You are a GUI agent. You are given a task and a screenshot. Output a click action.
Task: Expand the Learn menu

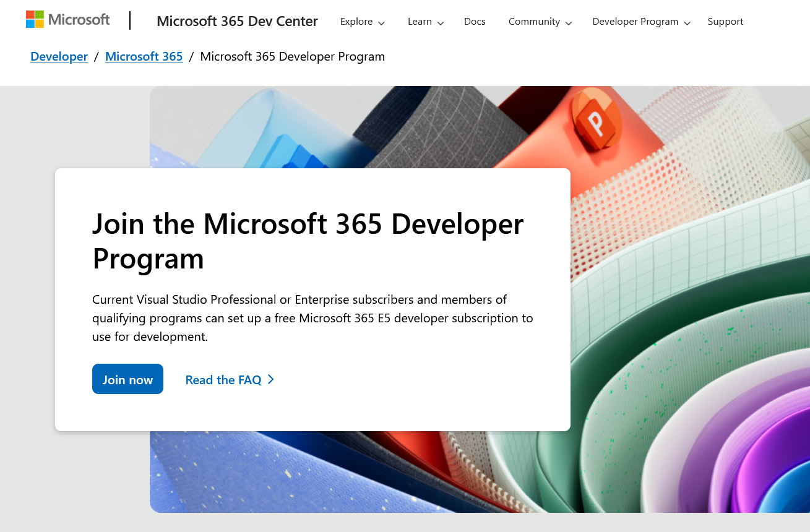click(426, 22)
